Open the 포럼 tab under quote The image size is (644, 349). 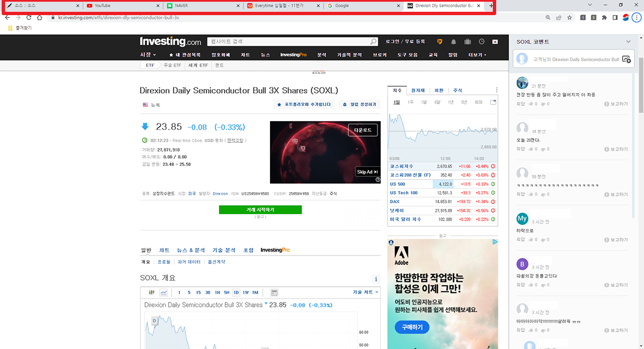pos(249,250)
